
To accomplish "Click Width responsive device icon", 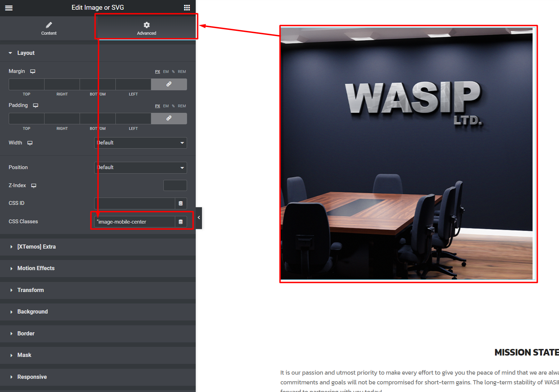I will click(x=30, y=143).
